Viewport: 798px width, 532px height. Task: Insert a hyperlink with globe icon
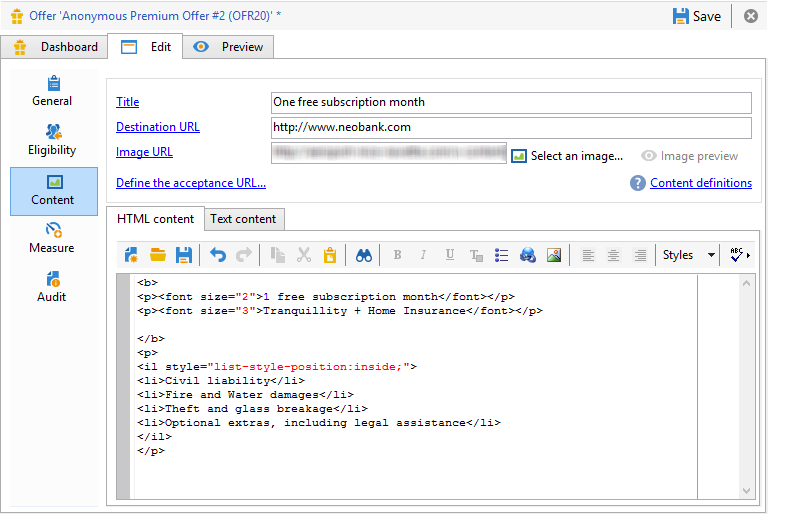[528, 255]
